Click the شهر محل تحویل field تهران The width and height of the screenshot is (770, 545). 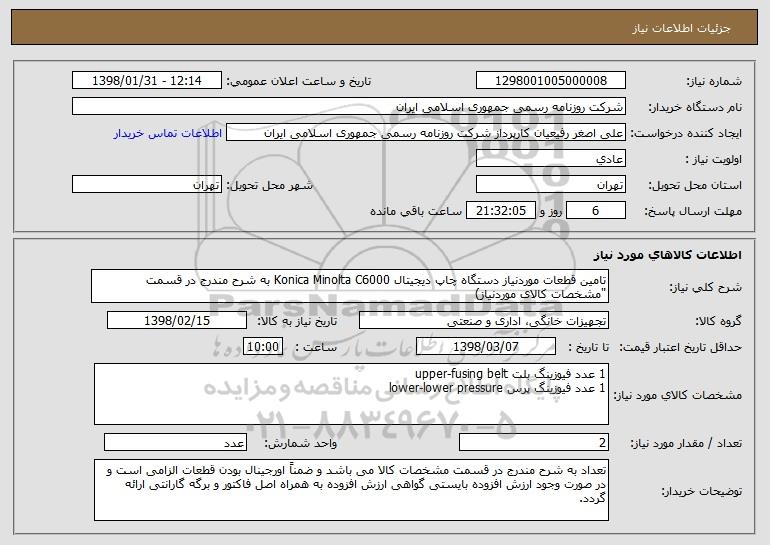[x=147, y=185]
